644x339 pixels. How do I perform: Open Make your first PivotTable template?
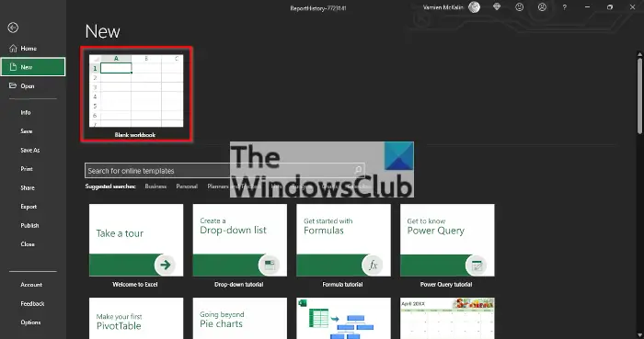click(x=136, y=319)
